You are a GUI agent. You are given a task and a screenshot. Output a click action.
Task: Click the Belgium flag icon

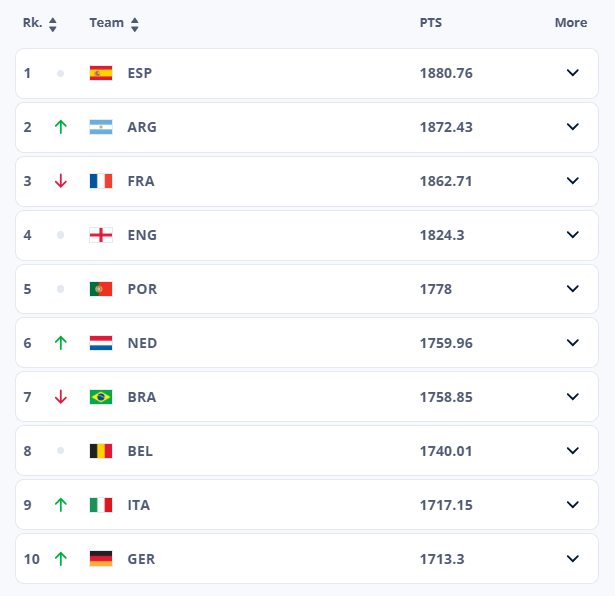tap(101, 451)
